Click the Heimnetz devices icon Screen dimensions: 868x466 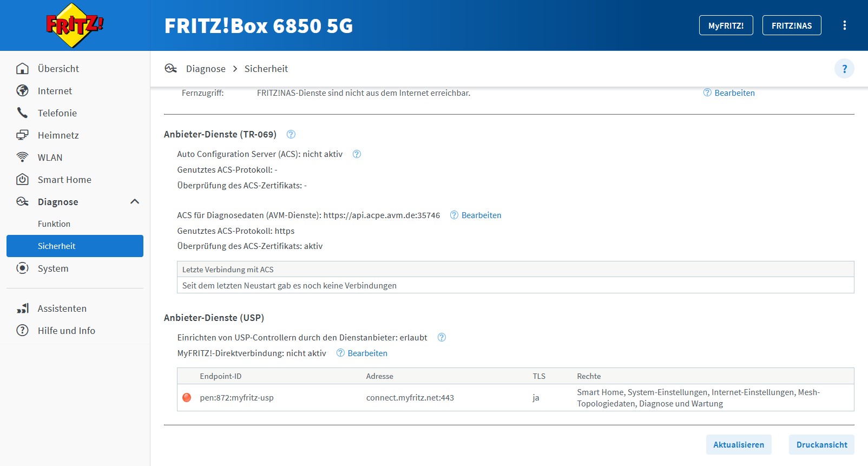coord(22,135)
